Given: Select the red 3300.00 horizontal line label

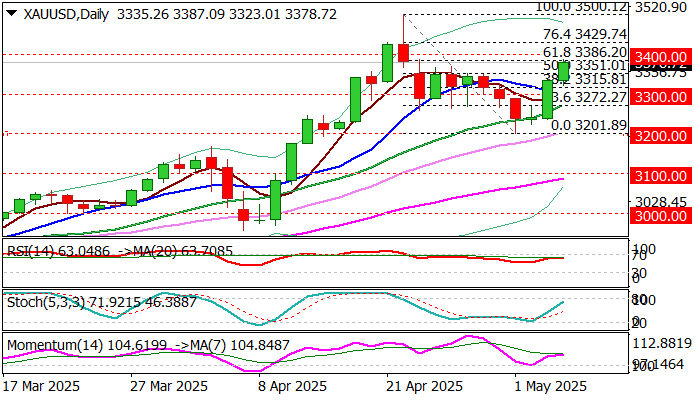Looking at the screenshot, I should 661,97.
